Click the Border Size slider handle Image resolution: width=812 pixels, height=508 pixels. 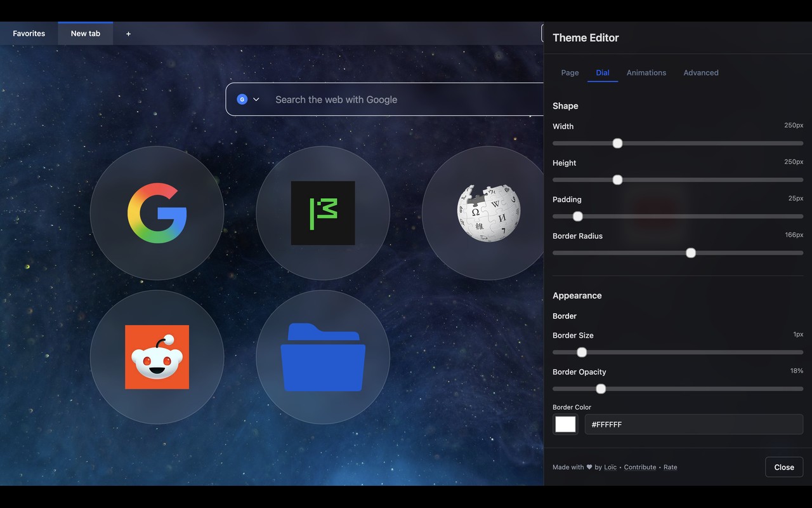(582, 352)
